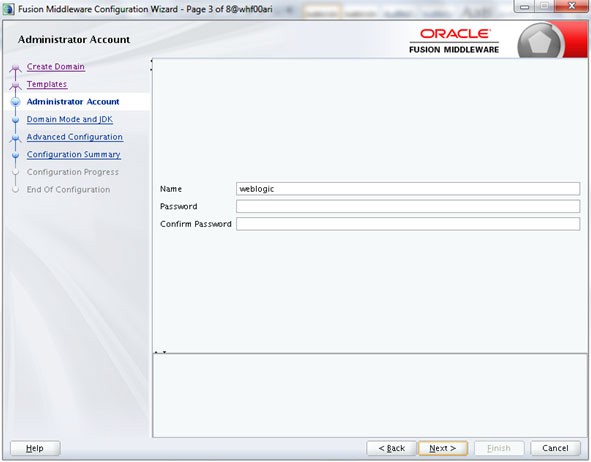Click the Confirm Password label
591x462 pixels.
tap(196, 224)
